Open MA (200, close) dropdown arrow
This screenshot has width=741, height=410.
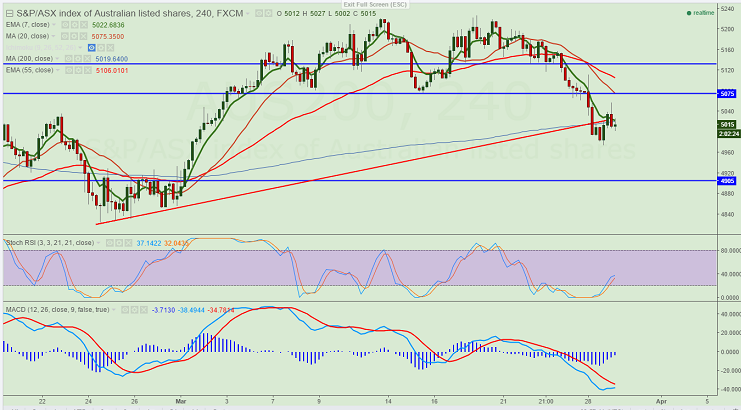[57, 59]
